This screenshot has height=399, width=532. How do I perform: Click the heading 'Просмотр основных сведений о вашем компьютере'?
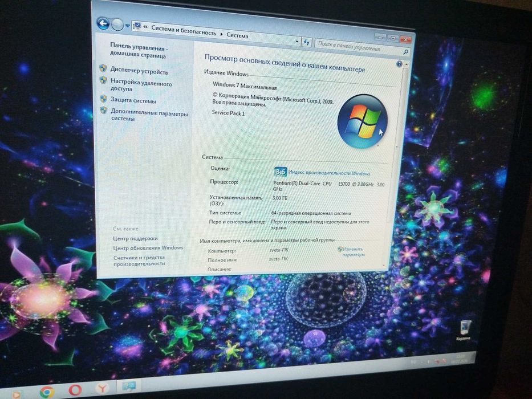[285, 63]
